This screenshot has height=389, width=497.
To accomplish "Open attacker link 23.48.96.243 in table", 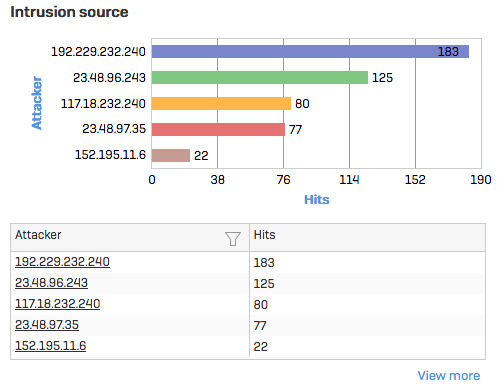I will point(51,283).
